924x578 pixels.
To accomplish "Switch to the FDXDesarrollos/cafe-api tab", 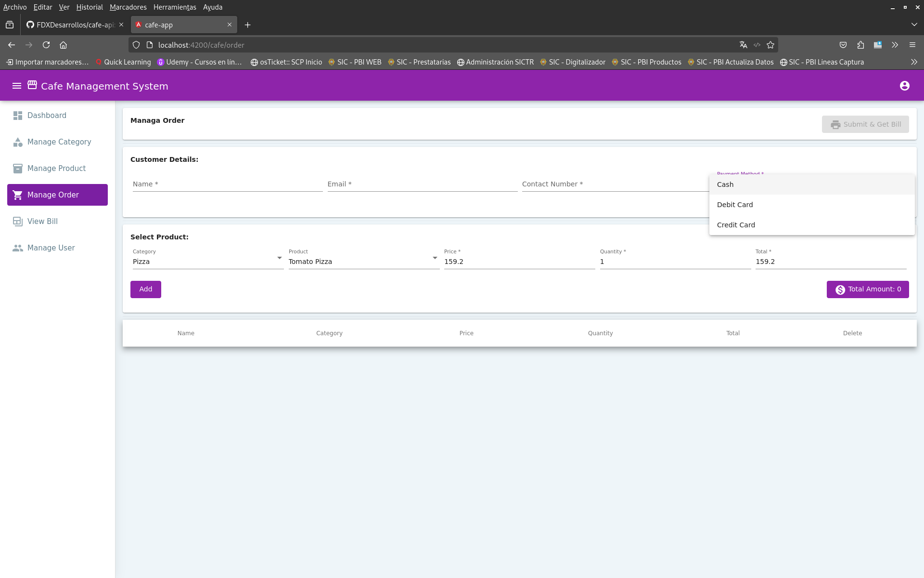I will 75,25.
